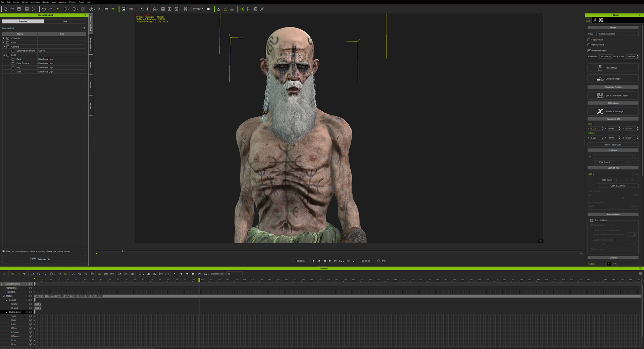Click the Edit in Character Creator button
The width and height of the screenshot is (644, 349).
pos(613,96)
